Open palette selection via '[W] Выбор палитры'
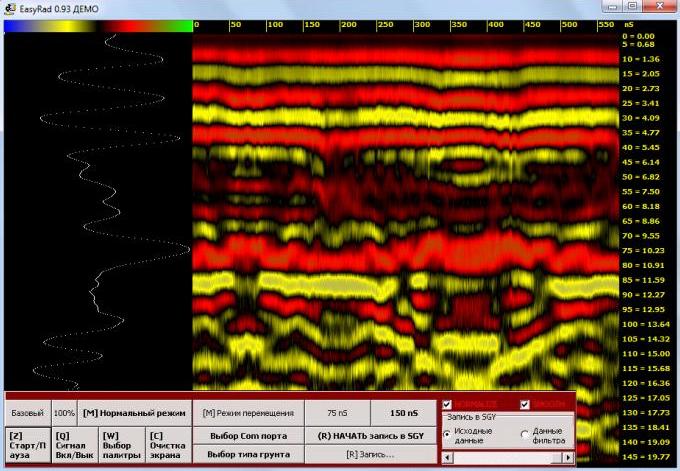Screen dimensions: 680x471 coord(121,445)
